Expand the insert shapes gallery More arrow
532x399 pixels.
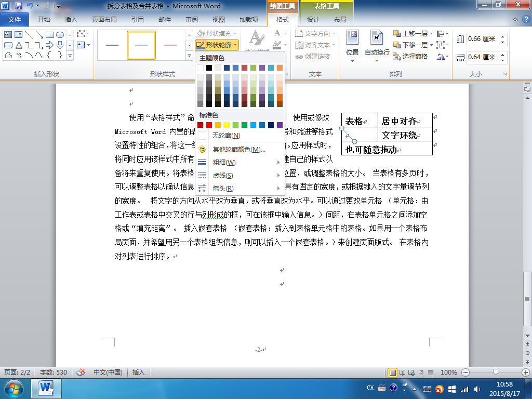coord(70,56)
